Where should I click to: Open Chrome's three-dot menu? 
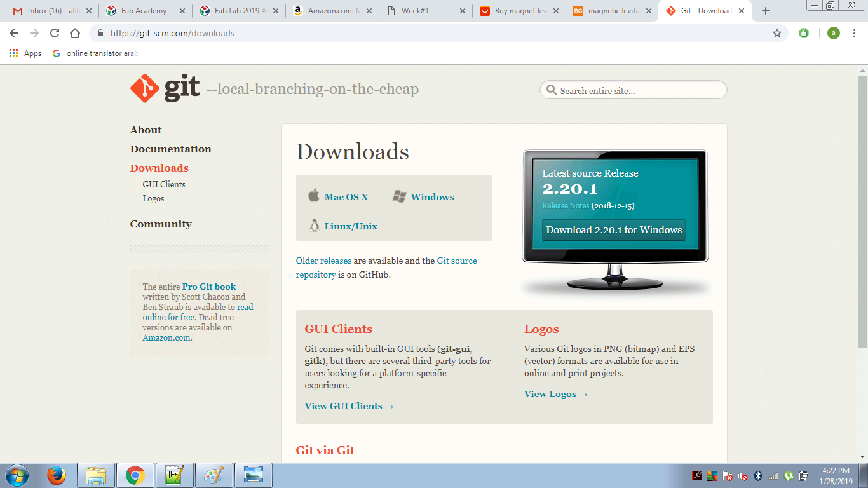coord(855,33)
